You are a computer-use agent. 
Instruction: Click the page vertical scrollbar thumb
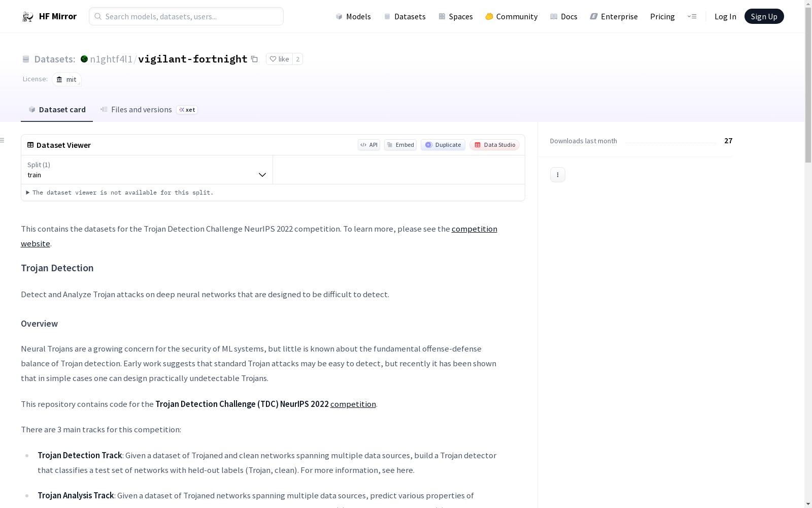pyautogui.click(x=808, y=85)
